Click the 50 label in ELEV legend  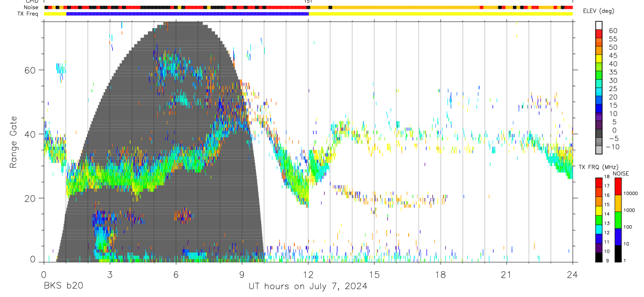(613, 47)
